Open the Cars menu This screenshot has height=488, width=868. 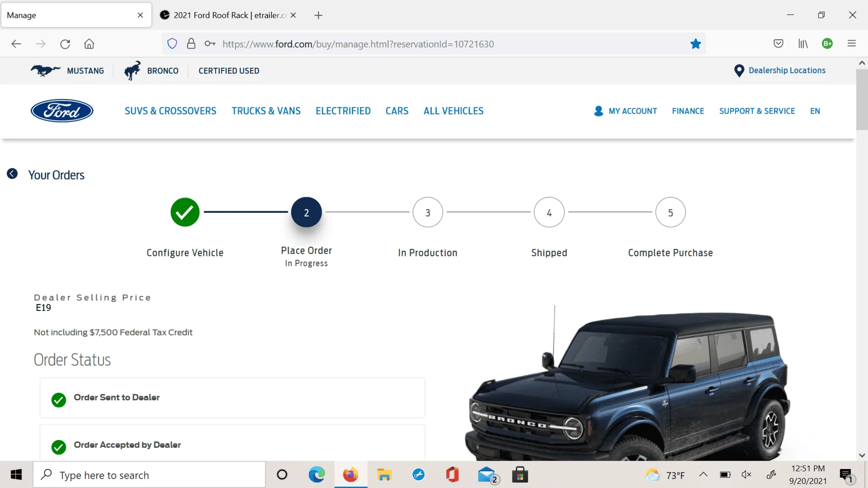click(x=397, y=111)
